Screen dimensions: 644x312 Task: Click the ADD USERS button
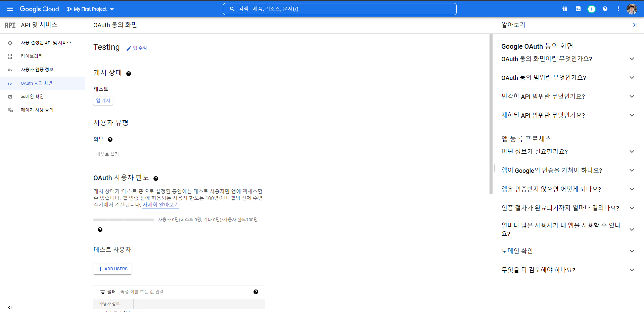click(x=112, y=269)
